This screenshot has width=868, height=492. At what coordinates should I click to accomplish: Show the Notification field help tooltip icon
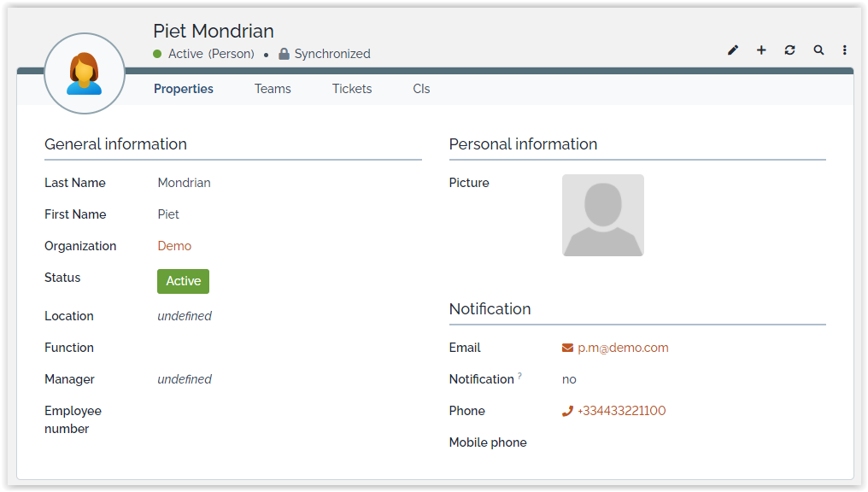[x=519, y=376]
